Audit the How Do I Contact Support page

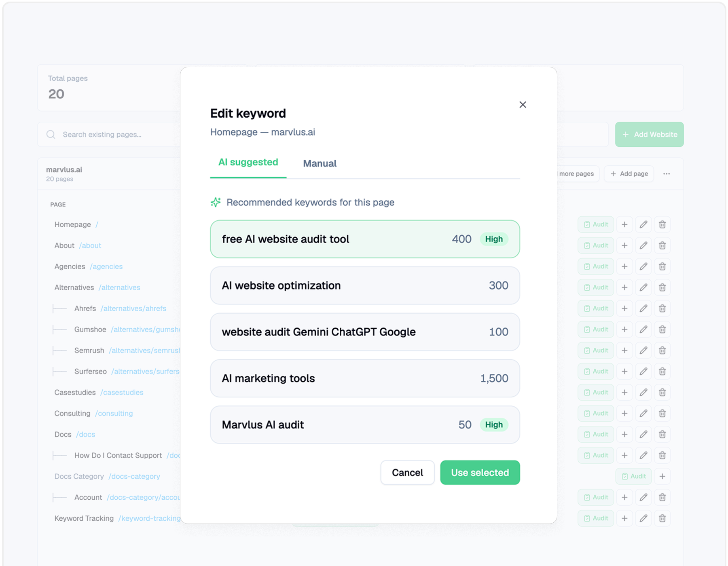coord(596,455)
